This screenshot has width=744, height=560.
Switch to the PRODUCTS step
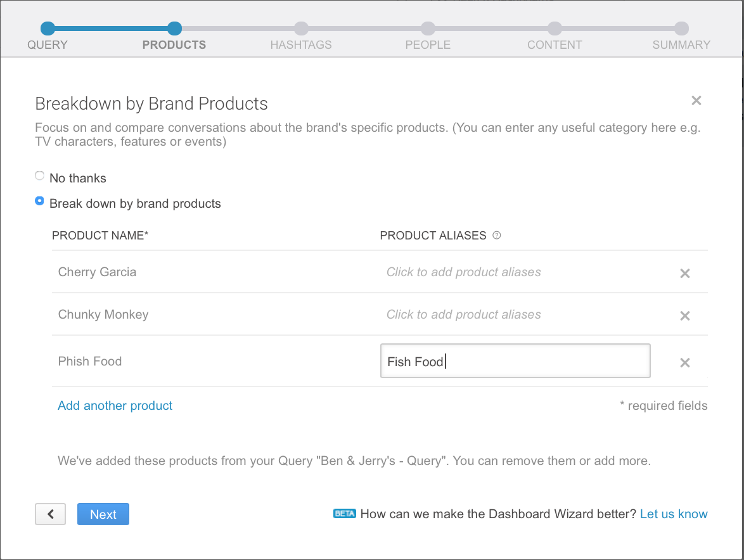coord(174,27)
